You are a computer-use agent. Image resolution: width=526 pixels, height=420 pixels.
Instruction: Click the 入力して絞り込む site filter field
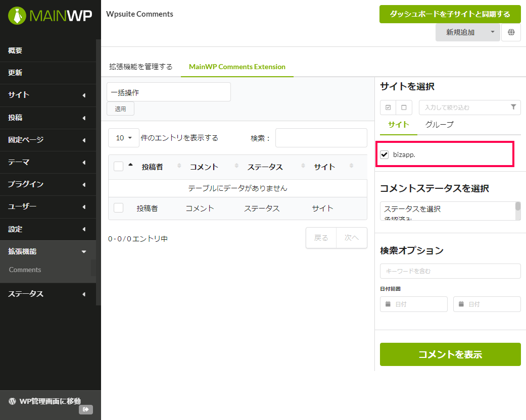469,108
